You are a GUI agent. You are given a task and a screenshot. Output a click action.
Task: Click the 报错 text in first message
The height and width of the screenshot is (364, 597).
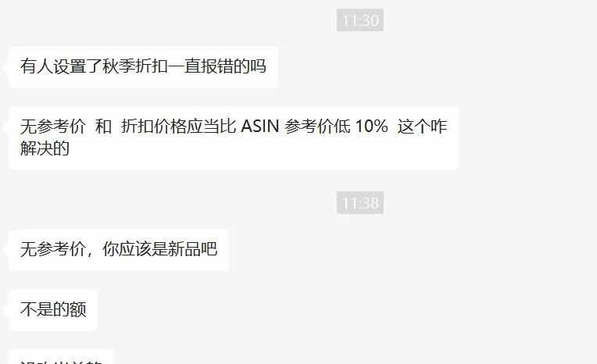tap(217, 66)
